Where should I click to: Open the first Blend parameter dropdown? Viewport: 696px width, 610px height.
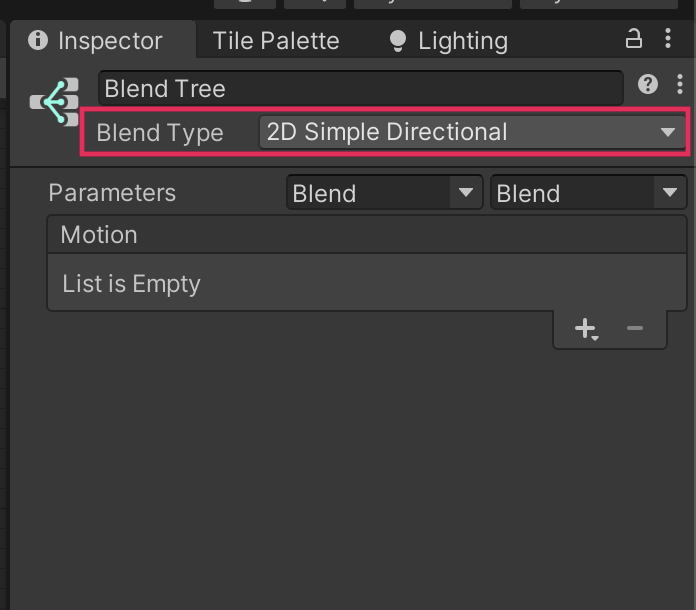point(383,193)
